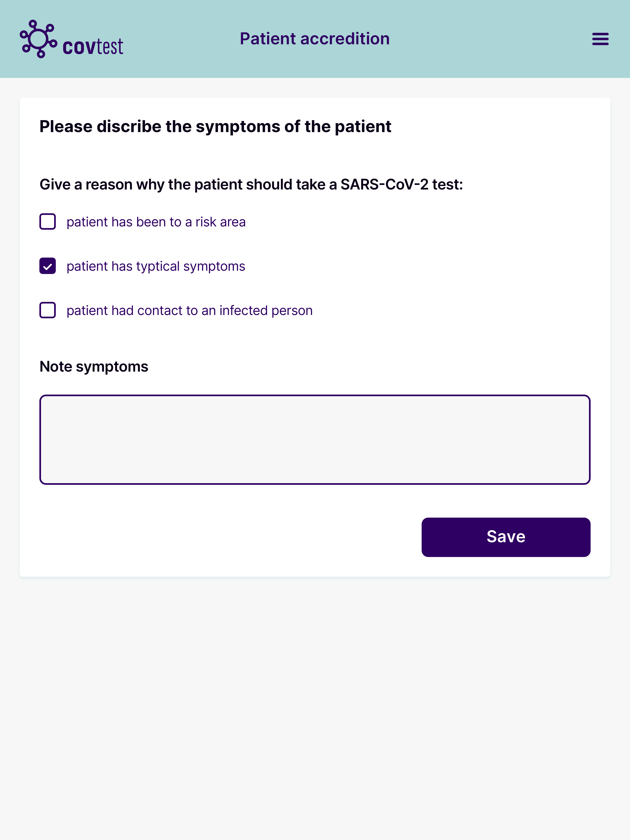630x840 pixels.
Task: Click the "Give a reason why" question text
Action: click(x=251, y=185)
